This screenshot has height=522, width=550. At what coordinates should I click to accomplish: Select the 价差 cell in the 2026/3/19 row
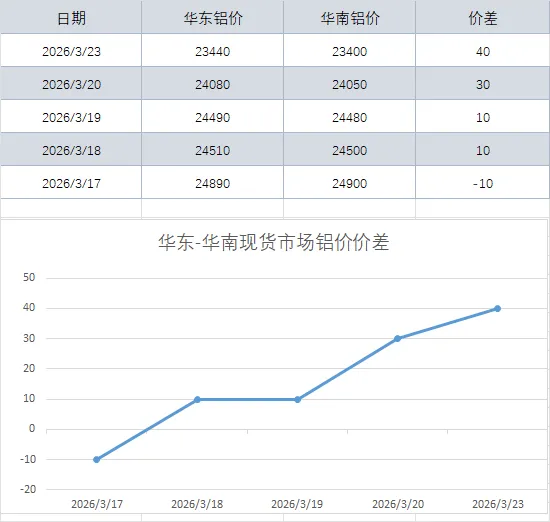tap(483, 117)
